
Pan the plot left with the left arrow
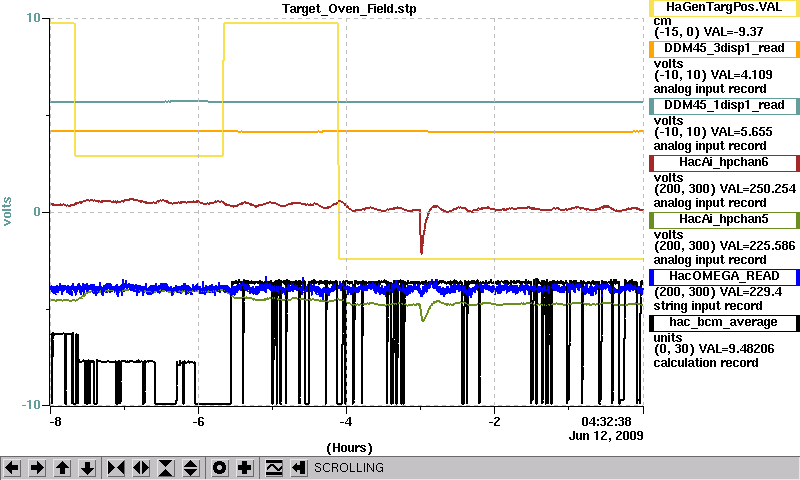12,467
